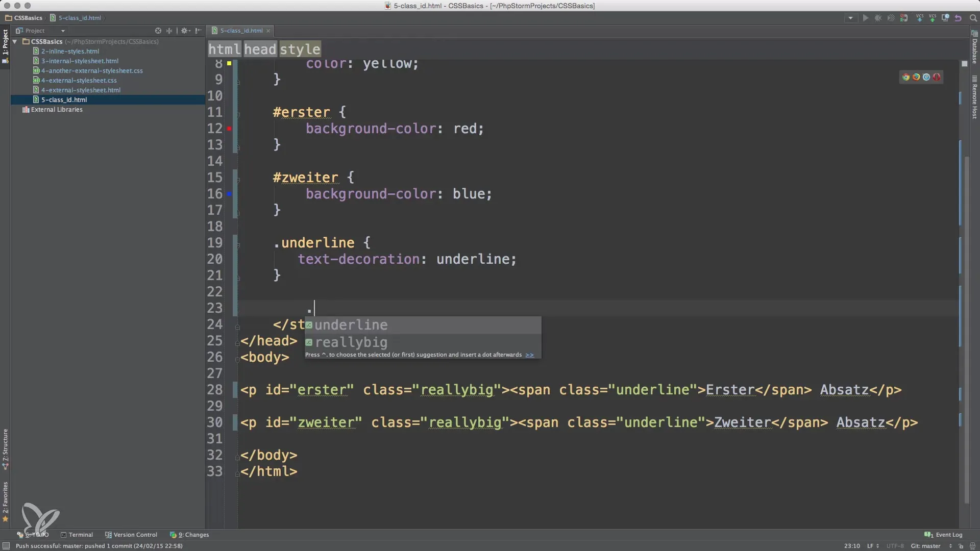Screen dimensions: 980x551
Task: Open 4-external-stylesheet.css file
Action: [79, 80]
